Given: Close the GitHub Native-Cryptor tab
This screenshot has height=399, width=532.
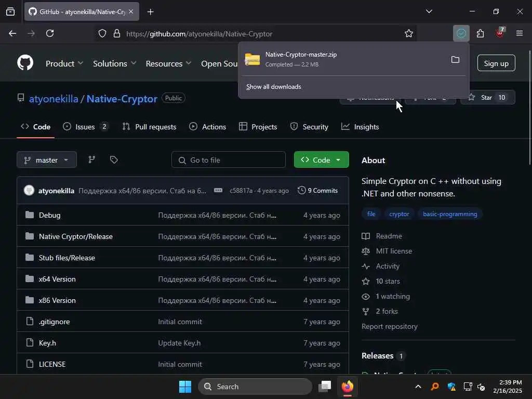Looking at the screenshot, I should click(x=131, y=11).
